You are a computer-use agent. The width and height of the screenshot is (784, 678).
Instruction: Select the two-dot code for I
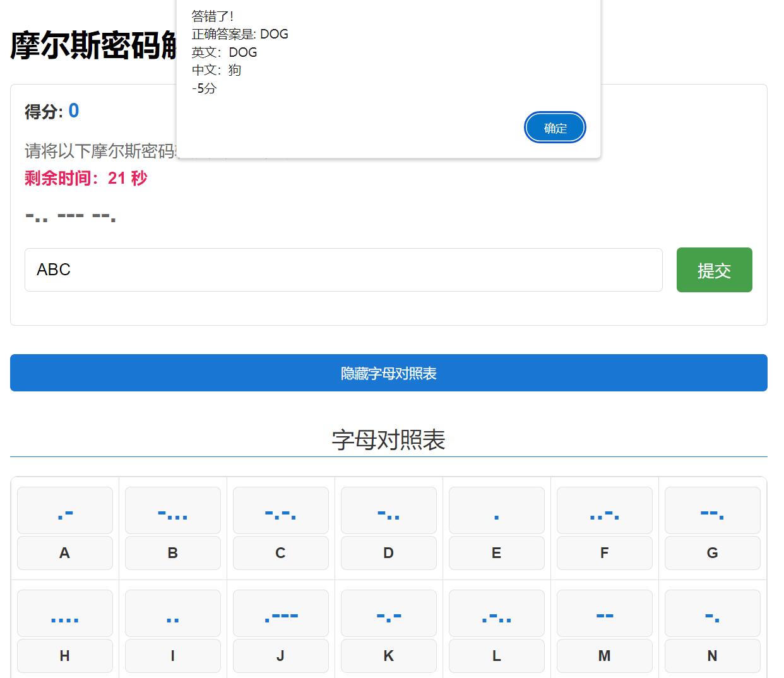point(173,614)
